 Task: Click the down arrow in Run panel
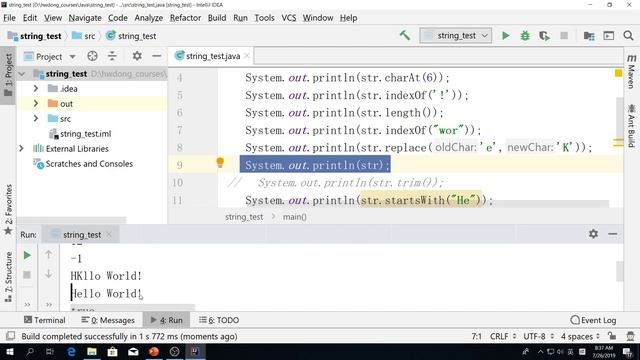pos(48,274)
